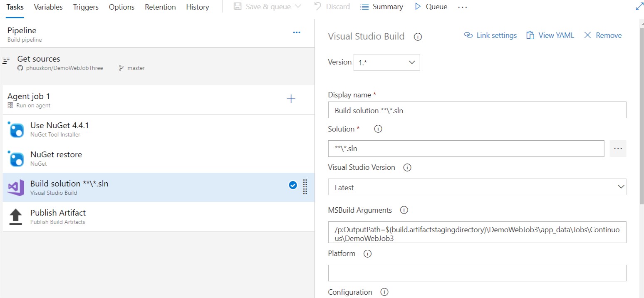The width and height of the screenshot is (644, 298).
Task: Edit the MSBuild Arguments field
Action: 477,232
